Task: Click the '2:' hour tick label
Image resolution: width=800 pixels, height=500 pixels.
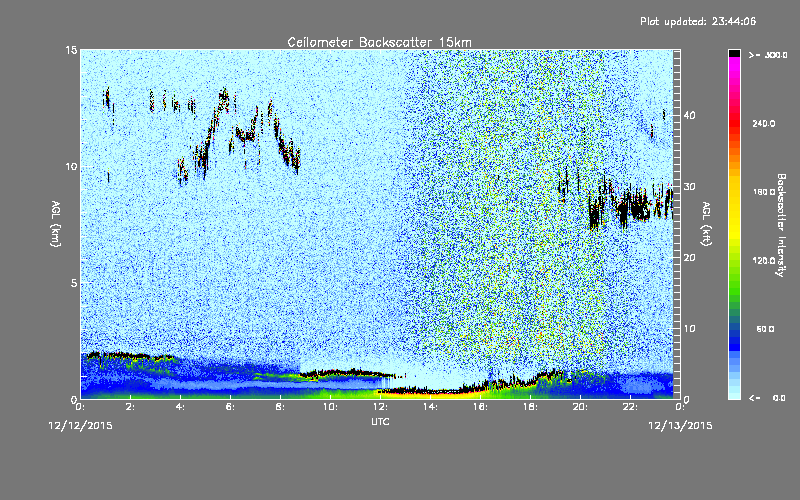Action: [131, 407]
